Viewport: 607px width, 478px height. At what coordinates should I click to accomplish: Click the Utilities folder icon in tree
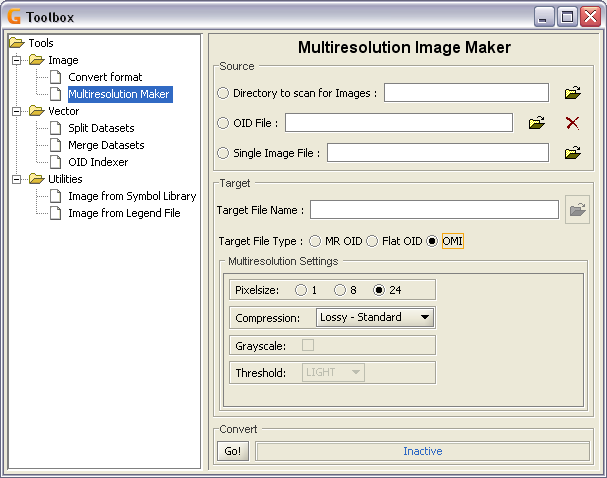(x=37, y=179)
